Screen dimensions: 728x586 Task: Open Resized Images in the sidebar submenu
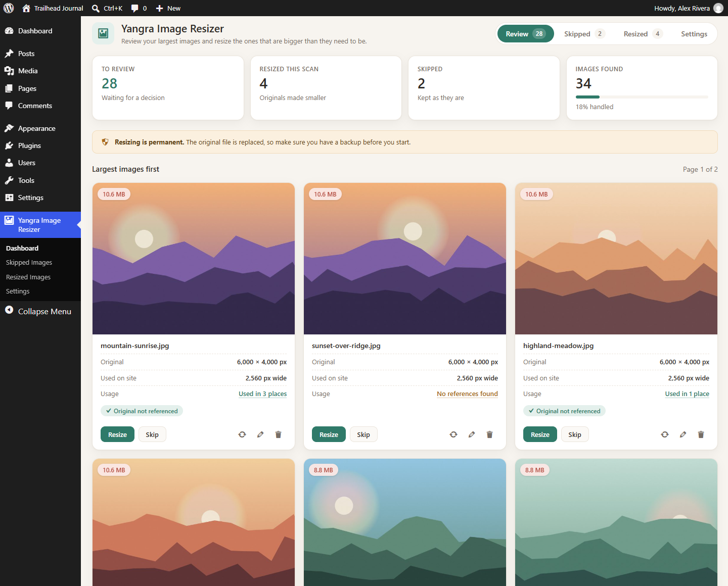pos(28,277)
